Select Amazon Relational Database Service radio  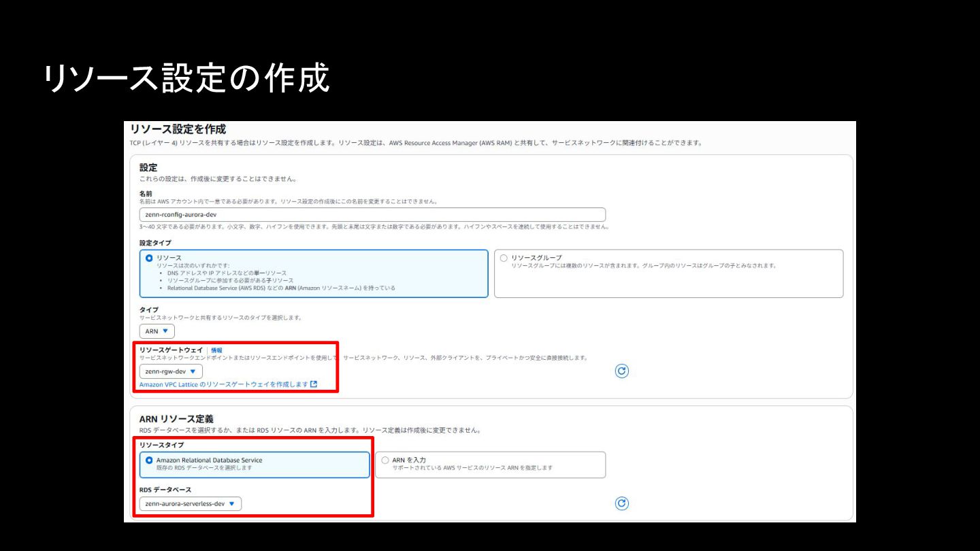click(x=149, y=461)
